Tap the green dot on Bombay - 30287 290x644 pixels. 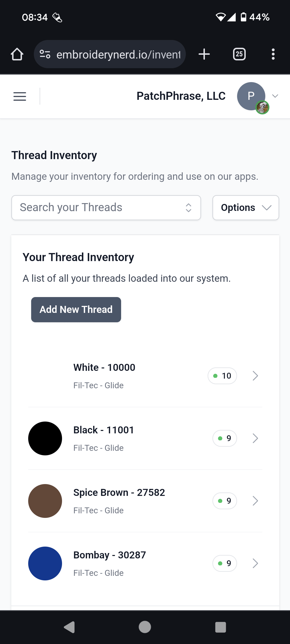click(x=220, y=563)
